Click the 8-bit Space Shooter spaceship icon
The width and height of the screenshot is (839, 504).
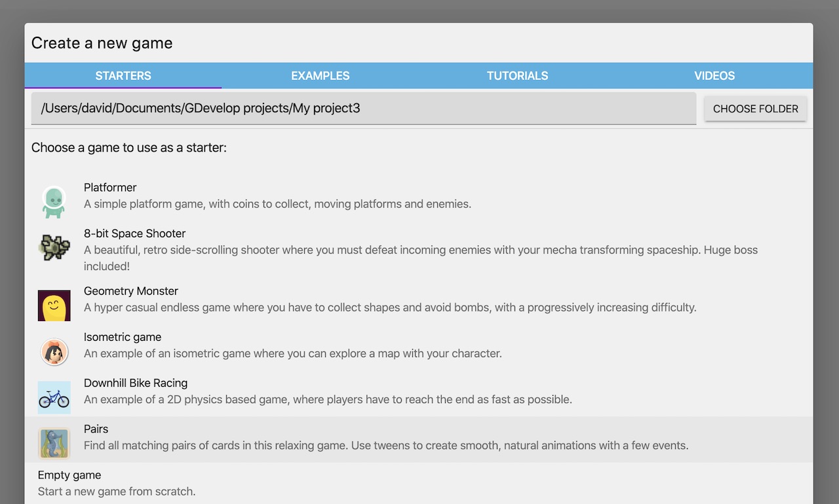click(x=54, y=248)
